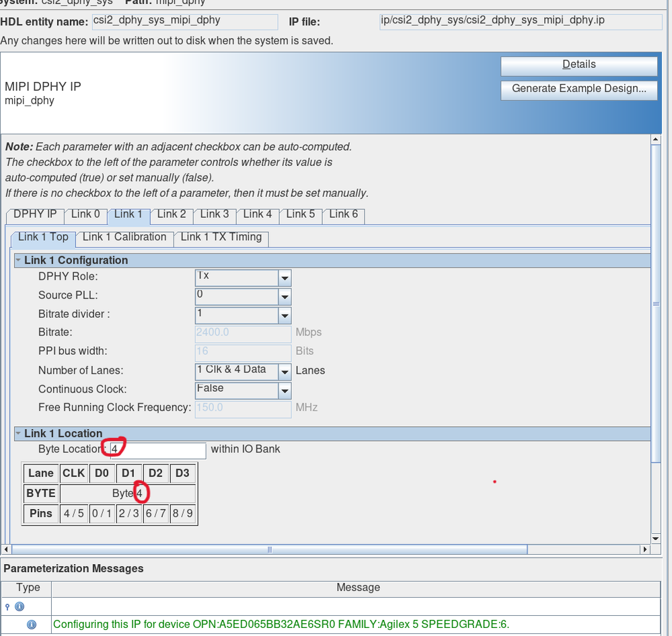This screenshot has width=672, height=636.
Task: Switch to the Link 1 TX Timing tab
Action: tap(221, 237)
